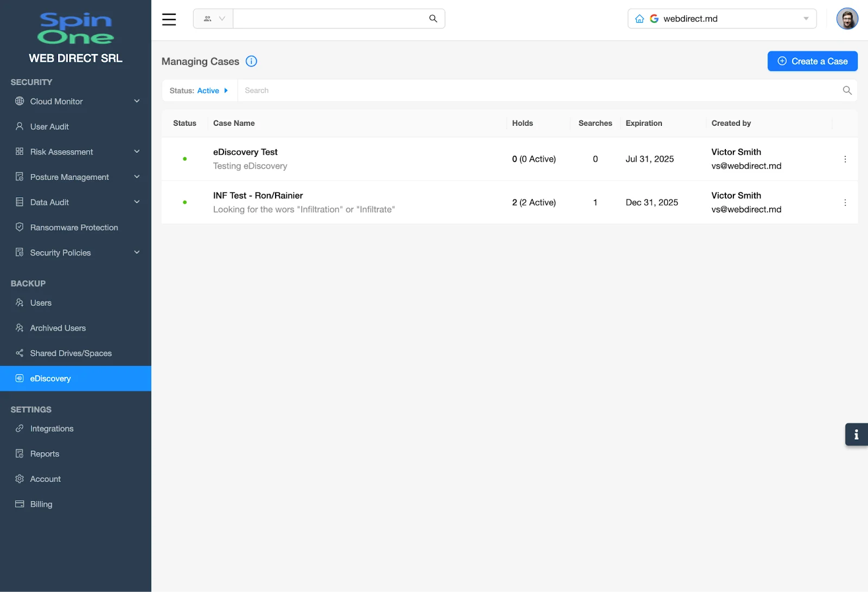Click the info icon beside Managing Cases

[x=251, y=61]
